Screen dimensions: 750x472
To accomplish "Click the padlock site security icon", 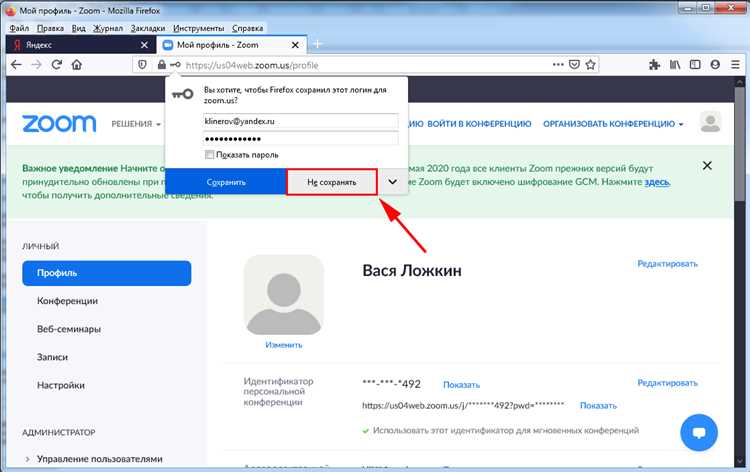I will [x=162, y=65].
